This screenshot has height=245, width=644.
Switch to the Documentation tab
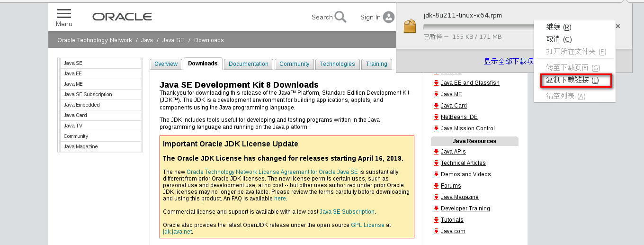(249, 64)
